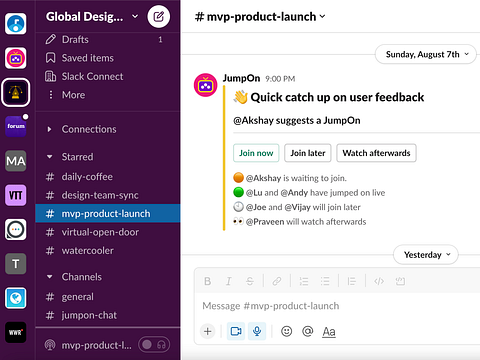Screen dimensions: 480x360
Task: Click the message input field
Action: tap(337, 306)
